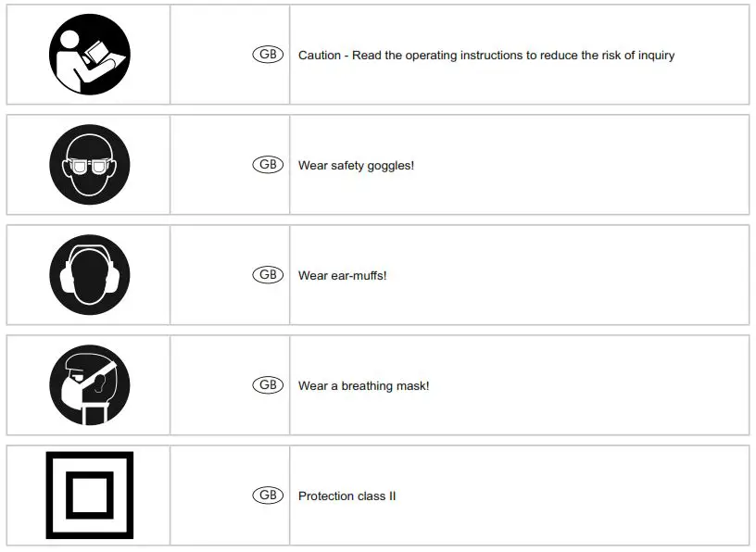The height and width of the screenshot is (552, 756).
Task: Click the word 'Protection' in the last row
Action: coord(327,496)
